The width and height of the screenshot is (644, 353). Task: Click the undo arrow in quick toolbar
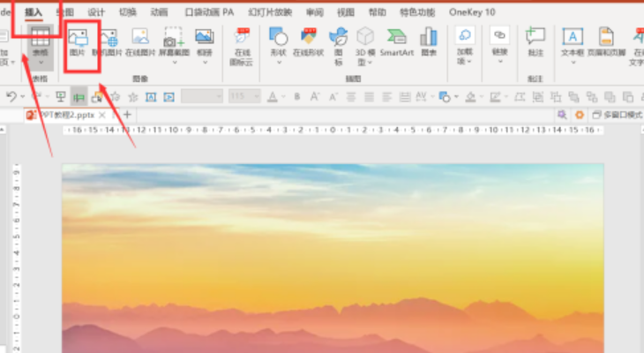[x=11, y=96]
